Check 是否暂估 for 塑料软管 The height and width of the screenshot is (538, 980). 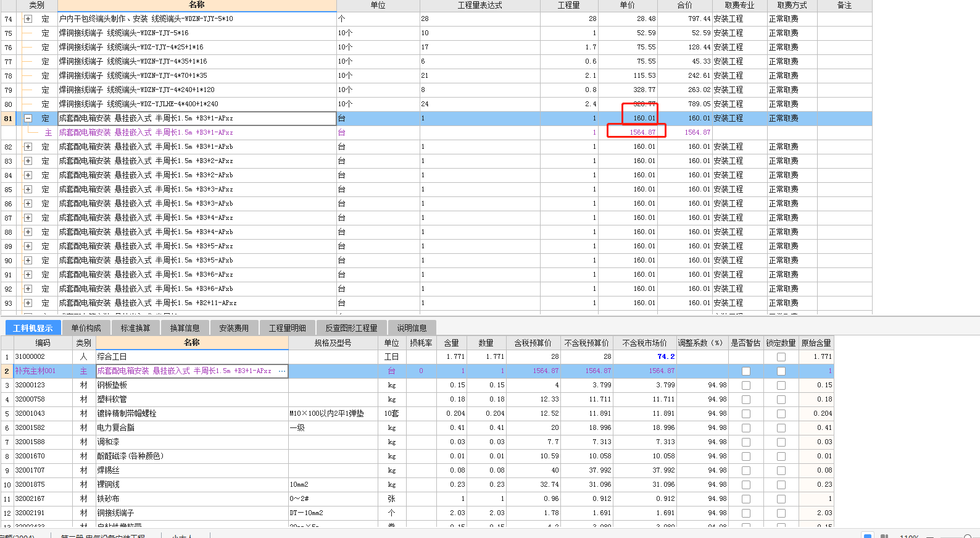click(746, 400)
